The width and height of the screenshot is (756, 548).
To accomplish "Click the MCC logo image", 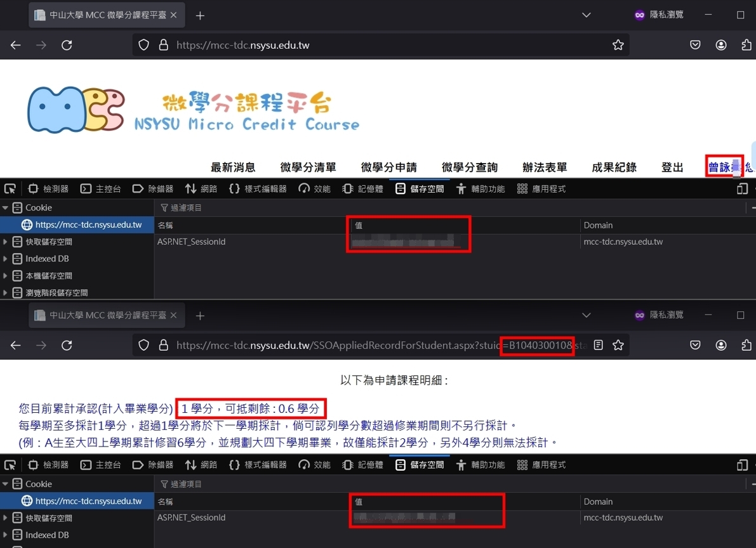I will [x=76, y=110].
